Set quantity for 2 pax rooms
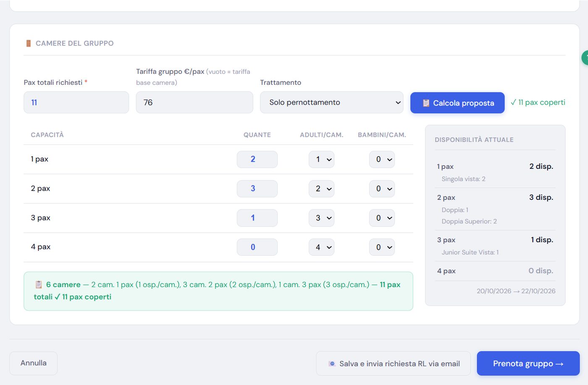Screen dimensions: 588x385 coord(257,189)
